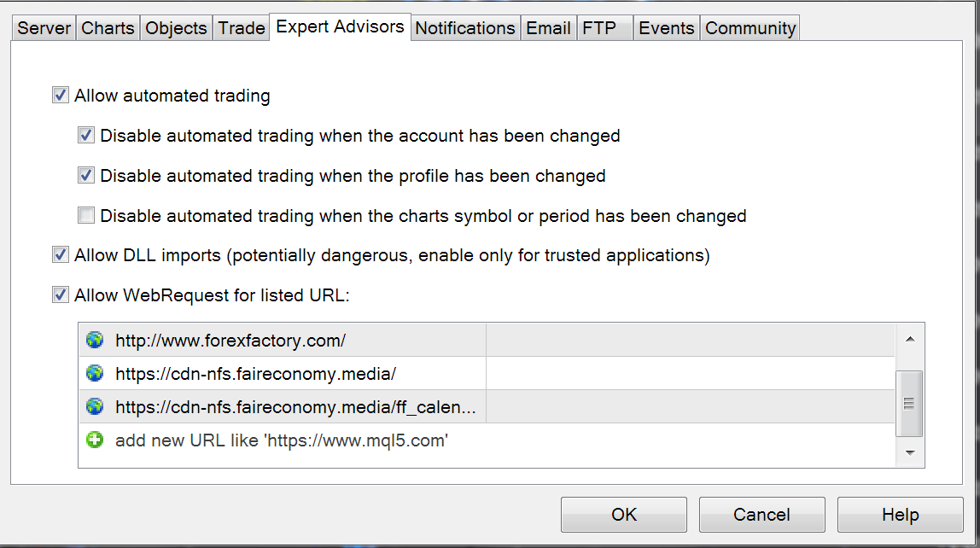The width and height of the screenshot is (980, 548).
Task: Toggle disable trading when account has been changed
Action: tap(86, 135)
